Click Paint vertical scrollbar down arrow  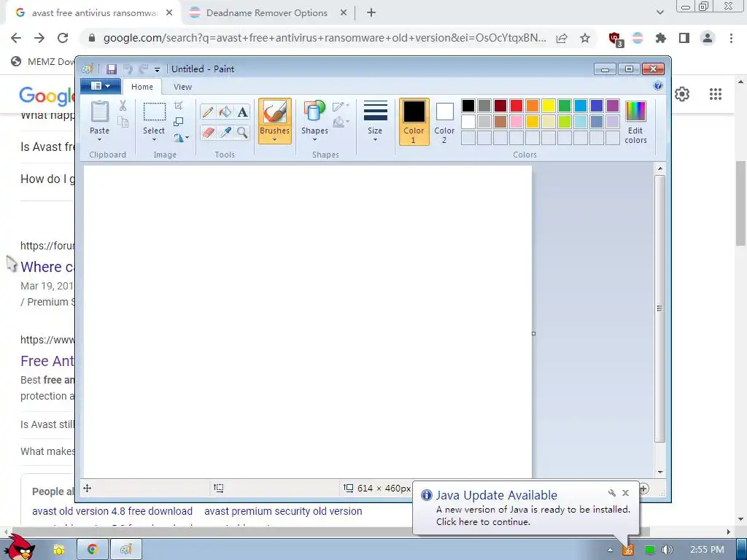click(x=659, y=472)
